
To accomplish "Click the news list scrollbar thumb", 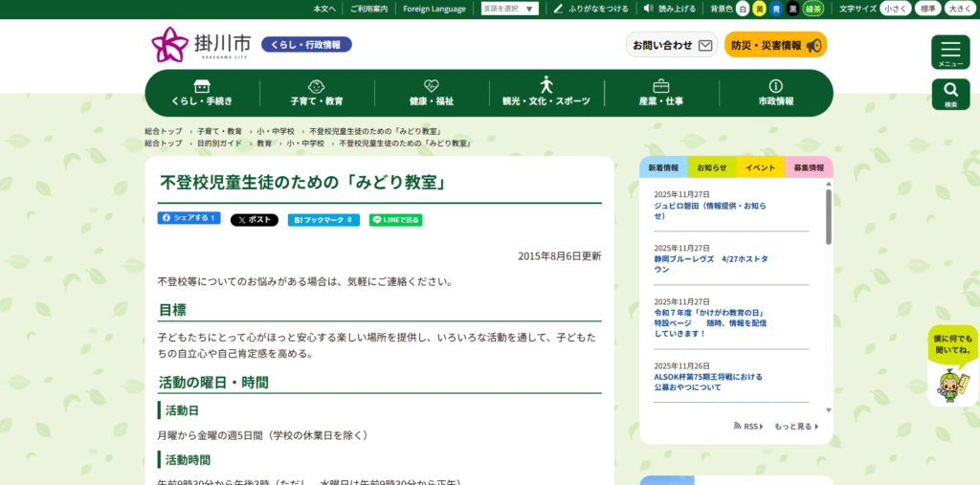I will tap(829, 216).
